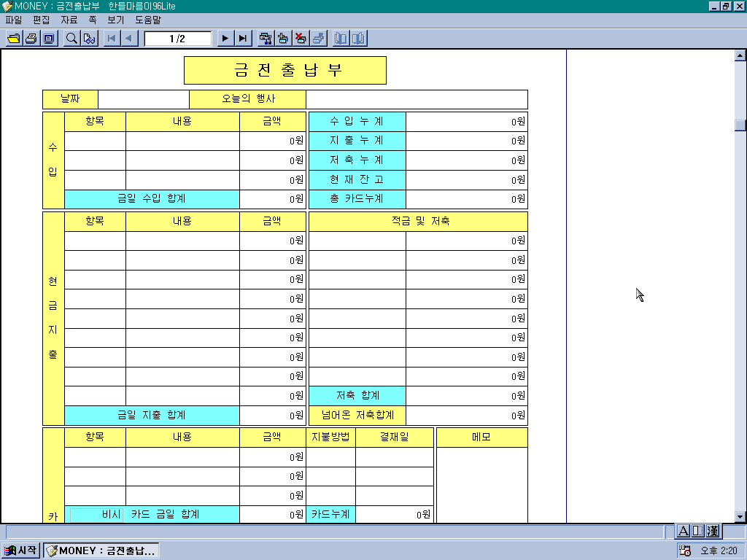Click the 적금 및 저축 header
The image size is (747, 560).
point(418,222)
